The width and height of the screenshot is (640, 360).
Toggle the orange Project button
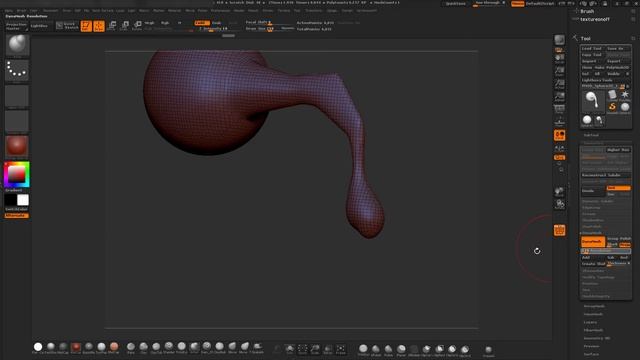pyautogui.click(x=624, y=244)
